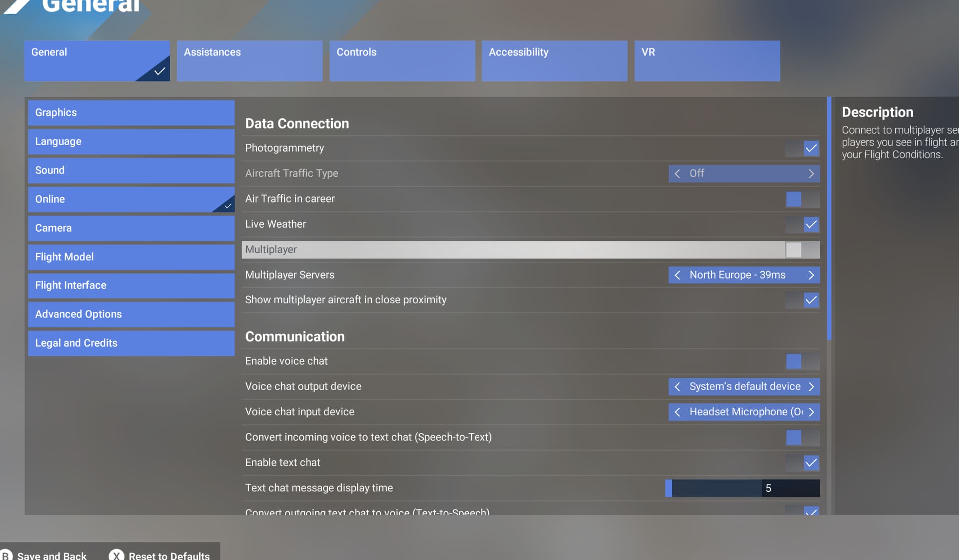Click the settings list vertical scrollbar

pos(829,219)
